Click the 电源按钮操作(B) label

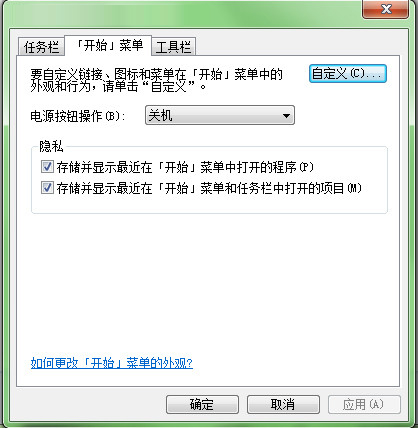click(x=77, y=116)
